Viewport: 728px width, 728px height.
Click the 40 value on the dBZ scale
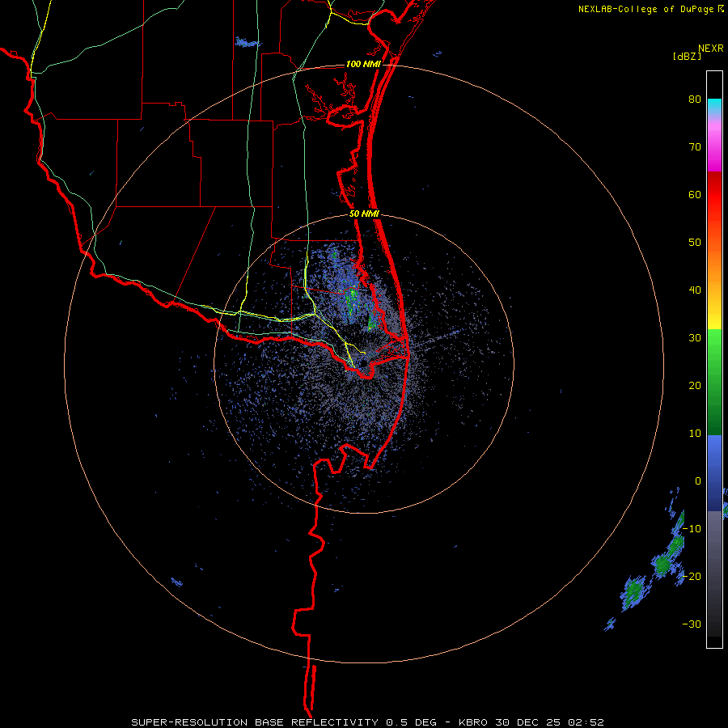(695, 290)
